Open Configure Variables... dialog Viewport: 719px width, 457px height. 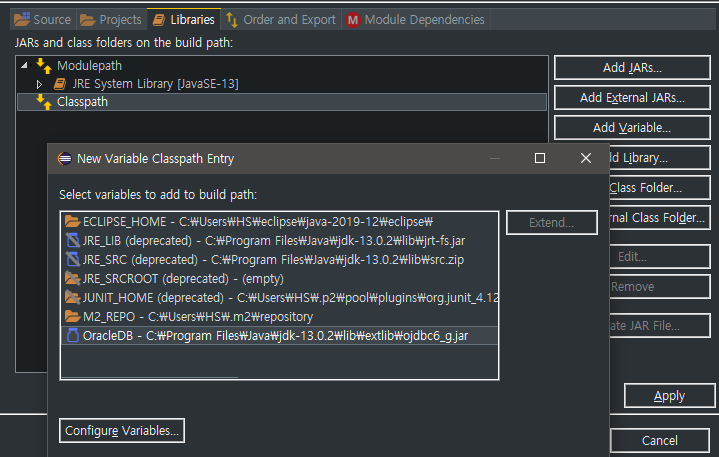point(122,431)
